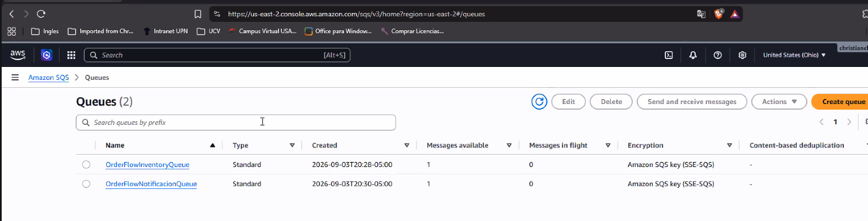The width and height of the screenshot is (868, 221).
Task: Open the Brave Shields lion icon
Action: pos(719,14)
